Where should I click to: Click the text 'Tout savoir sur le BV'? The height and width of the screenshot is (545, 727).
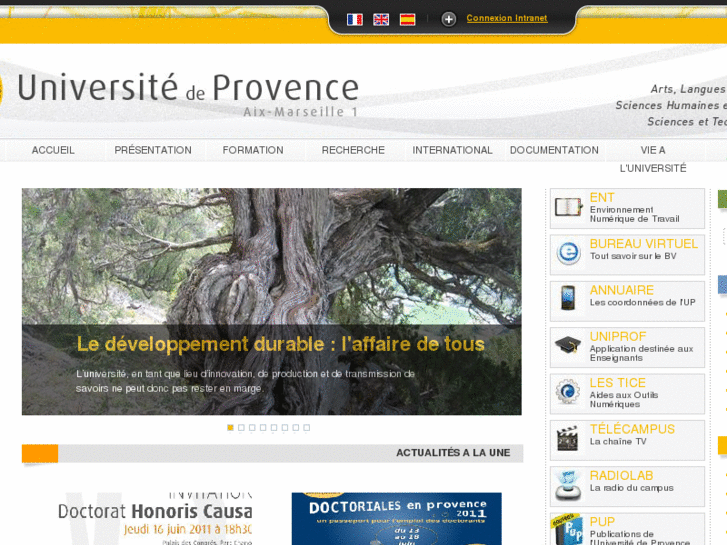tap(633, 256)
